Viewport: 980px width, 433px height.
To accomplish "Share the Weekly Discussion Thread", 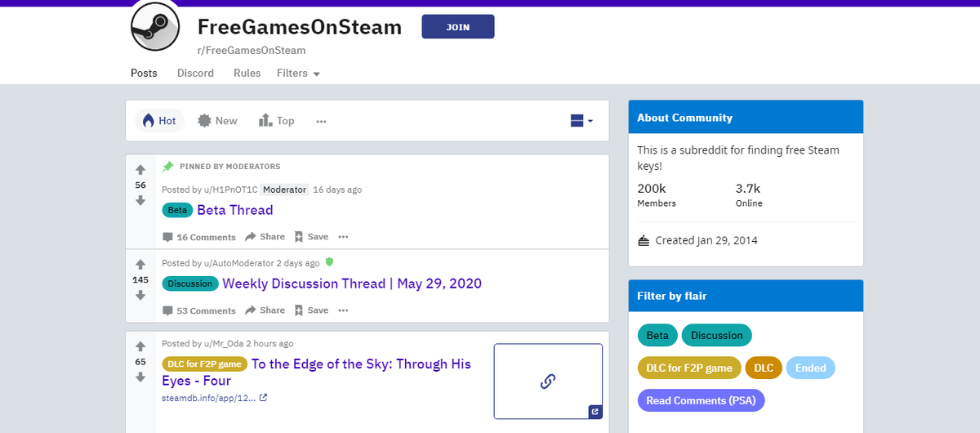I will 265,310.
